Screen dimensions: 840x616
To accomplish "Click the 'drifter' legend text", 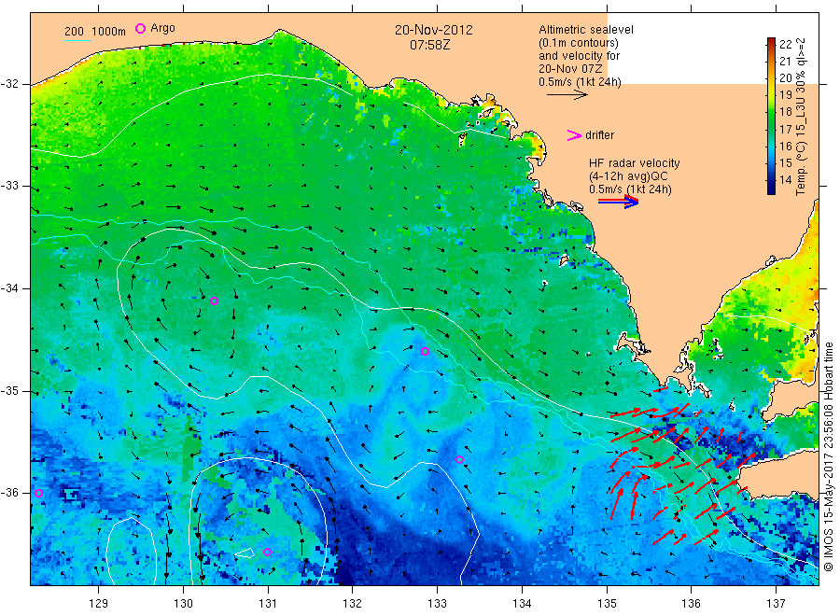I will click(x=599, y=135).
